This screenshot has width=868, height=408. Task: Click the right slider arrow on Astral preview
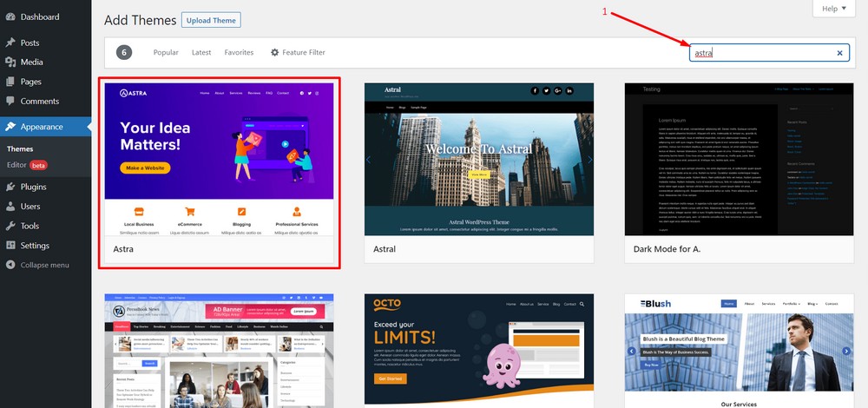pyautogui.click(x=589, y=160)
